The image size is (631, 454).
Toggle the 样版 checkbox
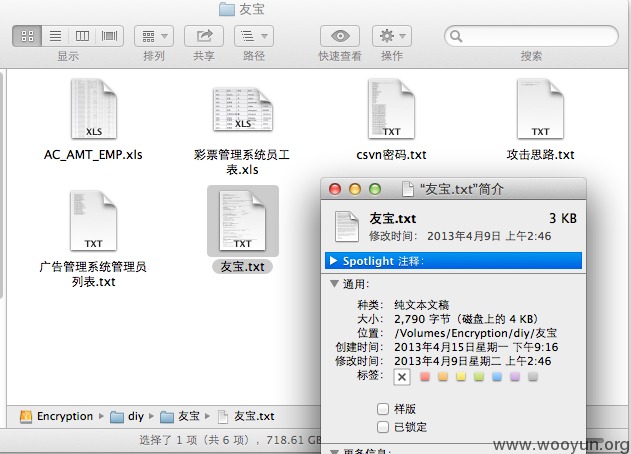click(383, 409)
